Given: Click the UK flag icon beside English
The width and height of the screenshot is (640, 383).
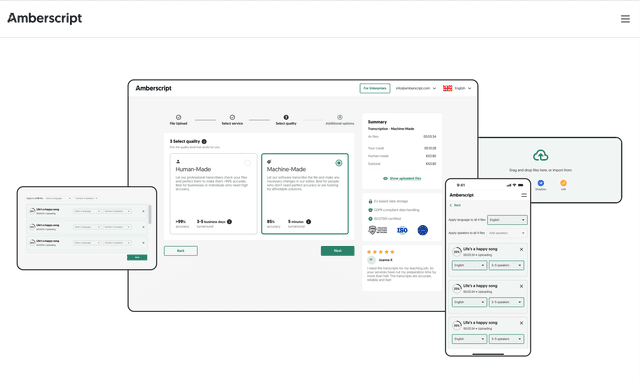Looking at the screenshot, I should tap(447, 88).
